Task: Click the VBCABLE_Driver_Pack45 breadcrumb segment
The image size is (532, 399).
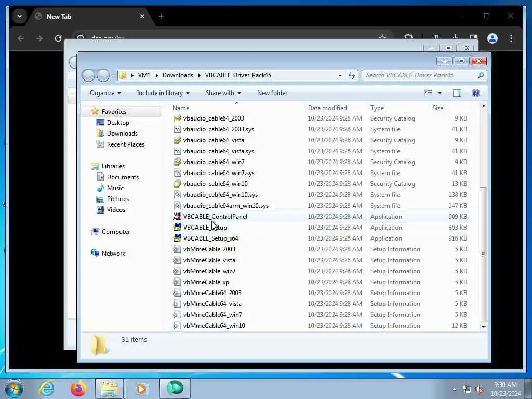Action: tap(238, 75)
